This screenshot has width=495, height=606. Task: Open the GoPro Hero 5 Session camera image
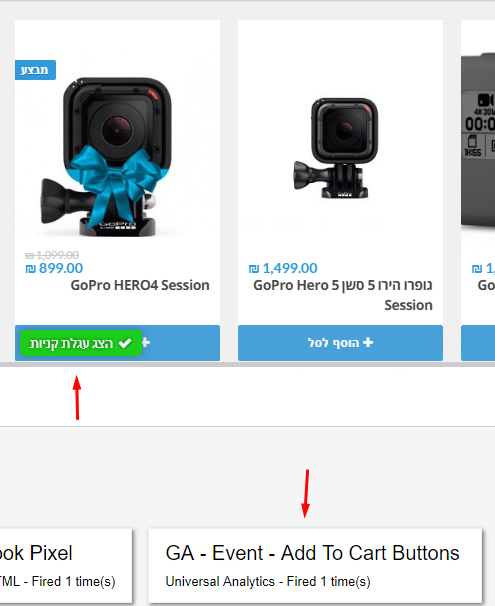[x=335, y=148]
